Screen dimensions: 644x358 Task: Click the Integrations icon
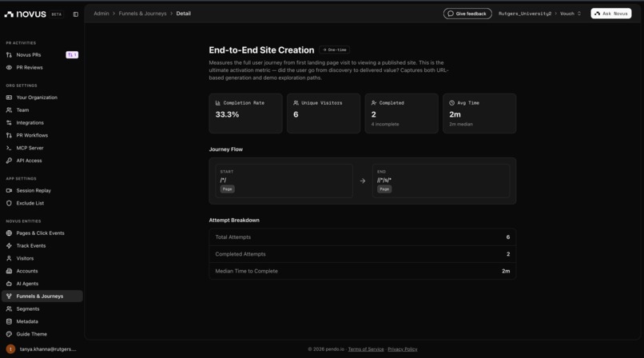coord(9,123)
